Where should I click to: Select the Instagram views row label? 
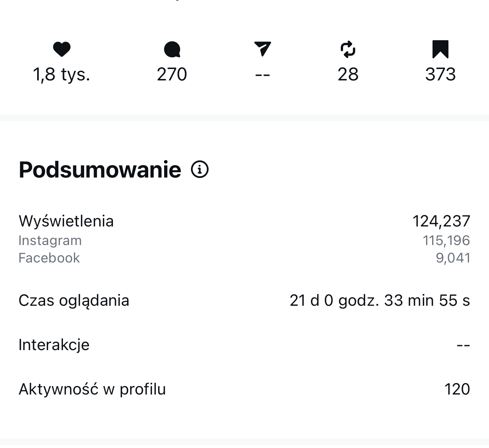tap(50, 241)
